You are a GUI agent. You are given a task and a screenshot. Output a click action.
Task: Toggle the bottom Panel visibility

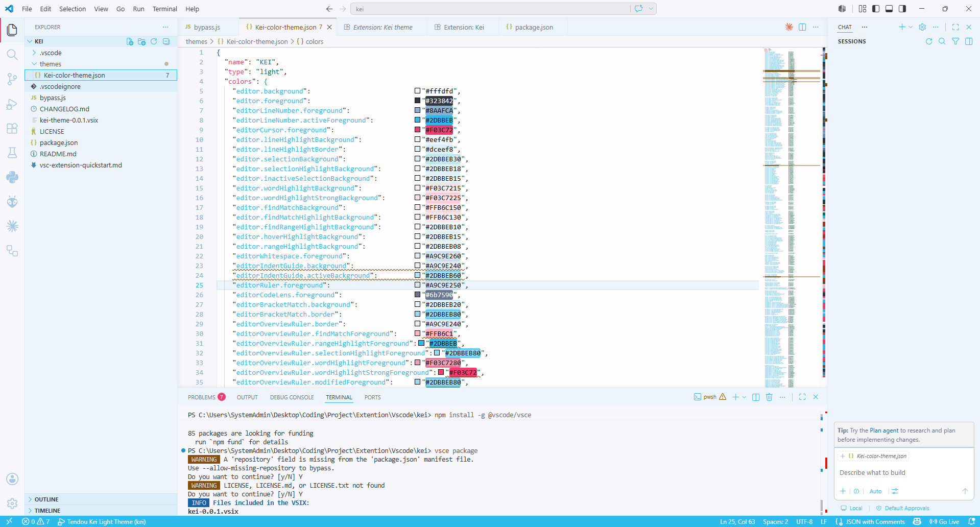coord(889,9)
